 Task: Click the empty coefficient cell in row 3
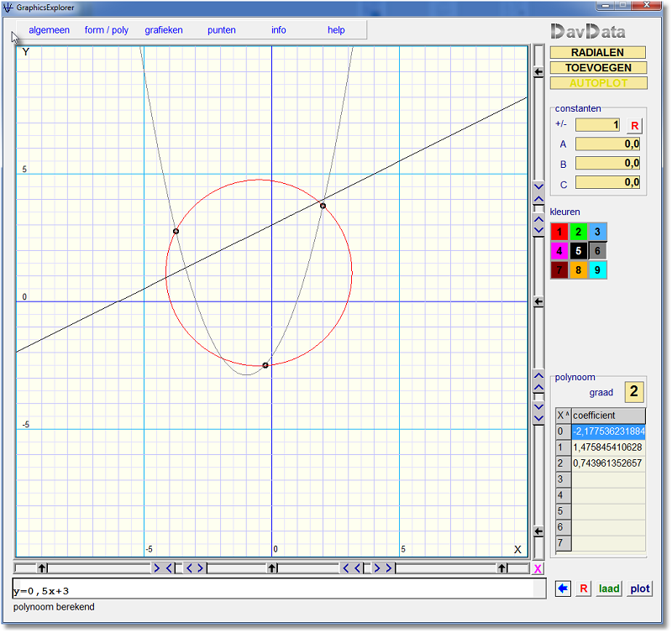tap(608, 479)
